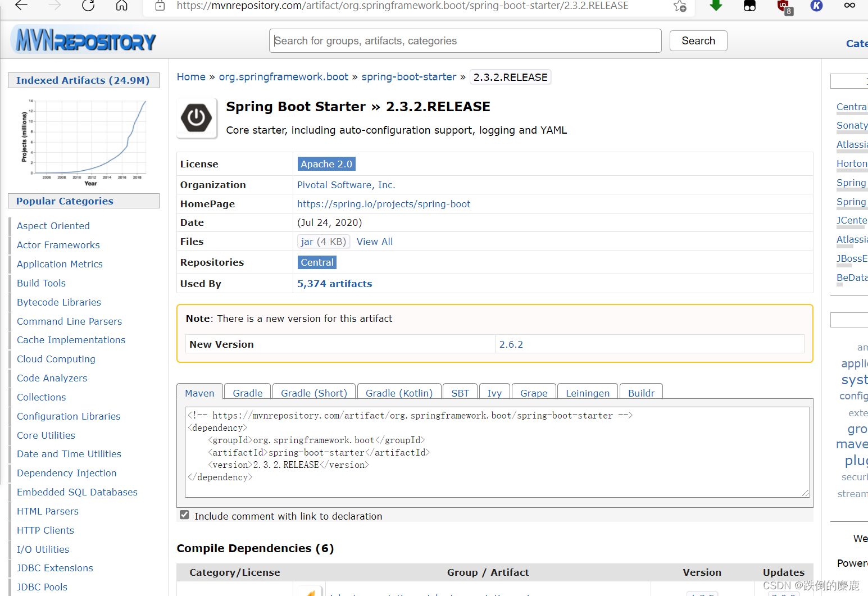Image resolution: width=868 pixels, height=596 pixels.
Task: Open the spring-boot-starter breadcrumb link
Action: point(409,77)
